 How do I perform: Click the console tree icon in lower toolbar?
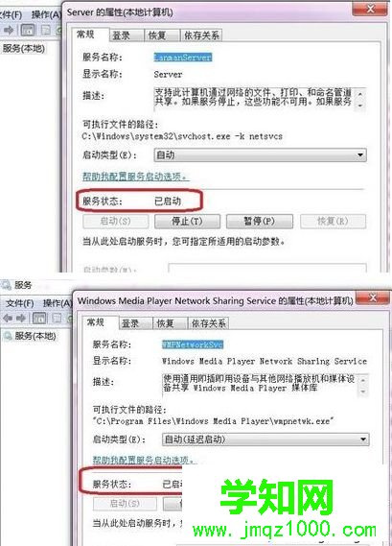(x=39, y=318)
